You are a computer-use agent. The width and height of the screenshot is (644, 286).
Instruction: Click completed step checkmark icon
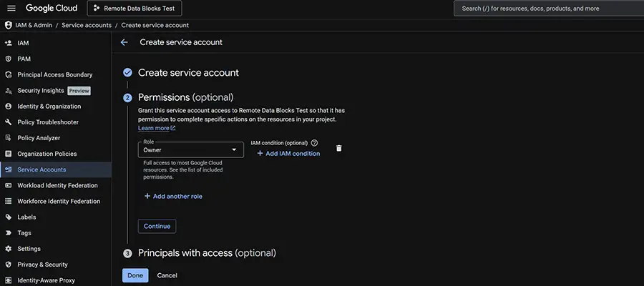click(128, 73)
